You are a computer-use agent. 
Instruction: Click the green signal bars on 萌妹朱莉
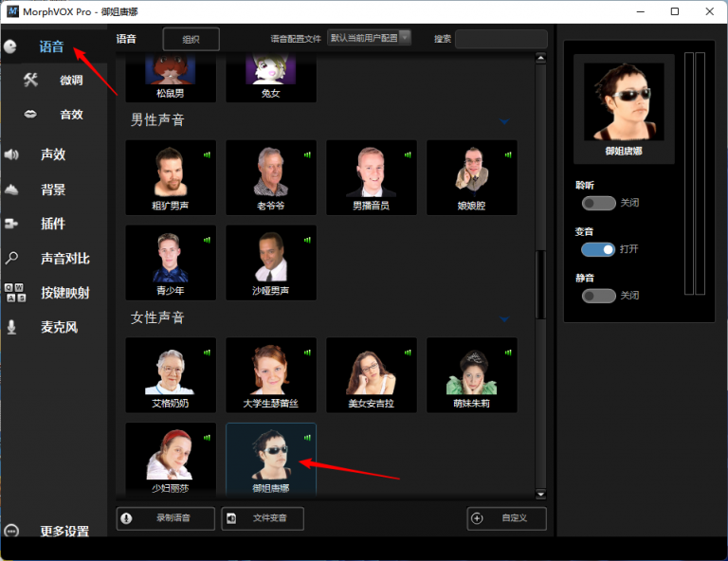[508, 353]
